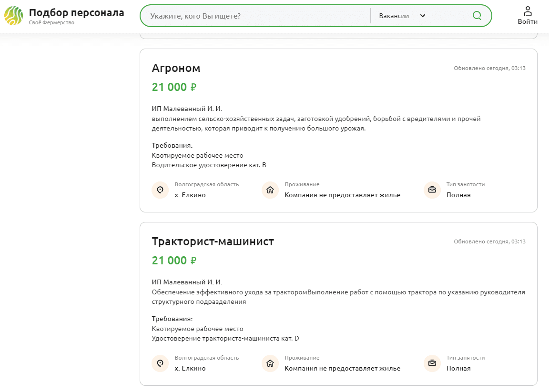Open the Агроном vacancy title
The image size is (549, 392).
(176, 68)
